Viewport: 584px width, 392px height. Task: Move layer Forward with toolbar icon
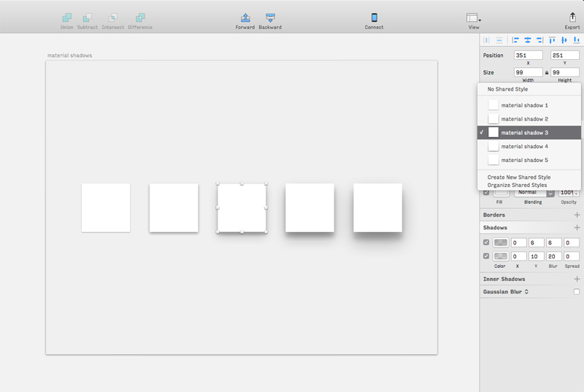coord(245,18)
